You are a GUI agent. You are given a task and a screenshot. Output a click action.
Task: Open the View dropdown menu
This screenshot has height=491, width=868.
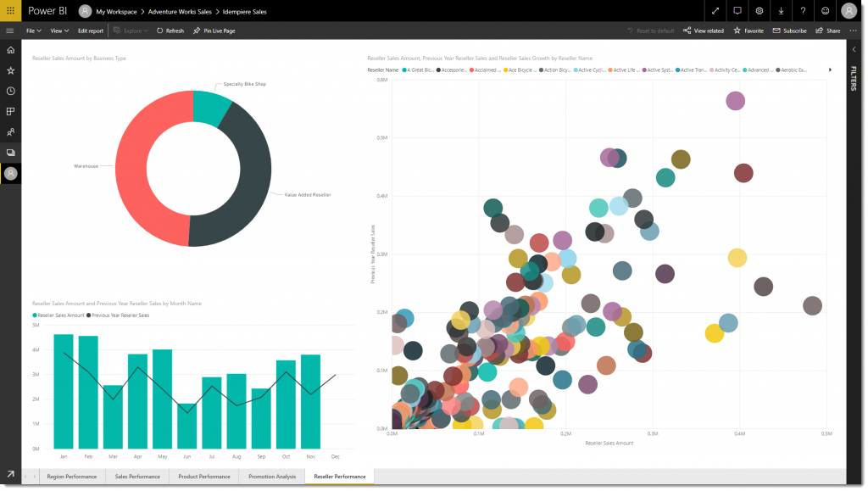click(x=59, y=31)
